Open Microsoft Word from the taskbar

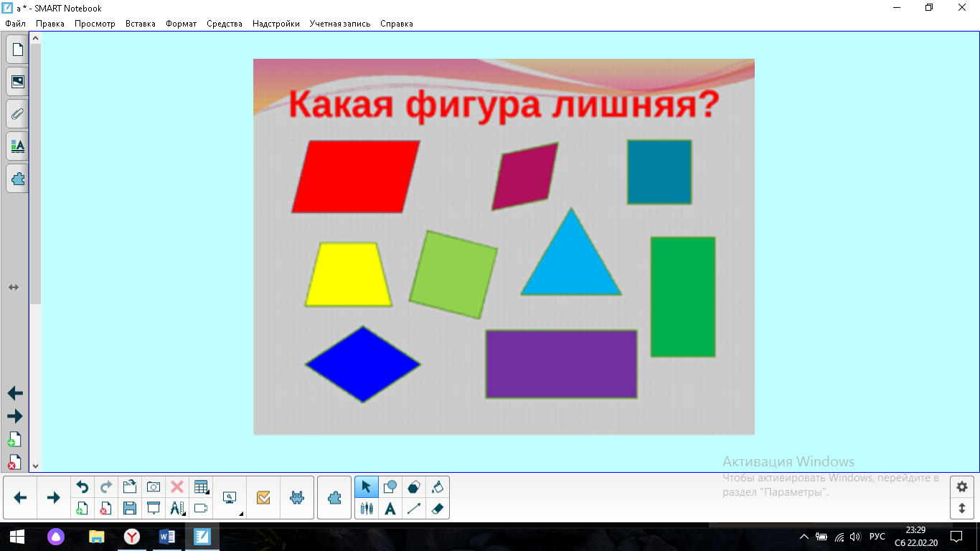pos(167,537)
